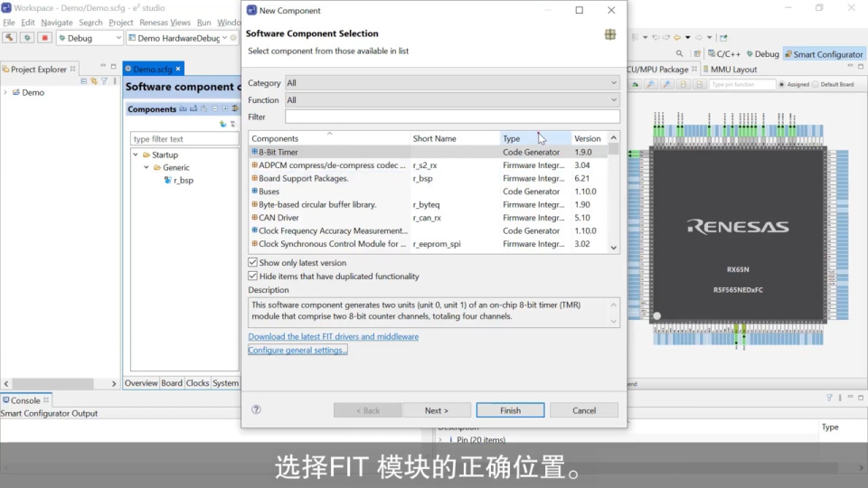Open the Category dropdown in New Component dialog

coord(452,83)
